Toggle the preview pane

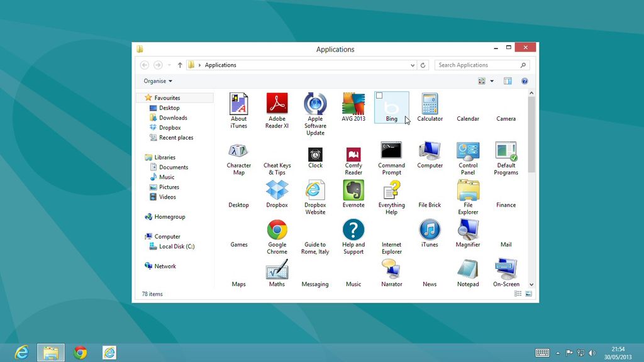pos(508,80)
